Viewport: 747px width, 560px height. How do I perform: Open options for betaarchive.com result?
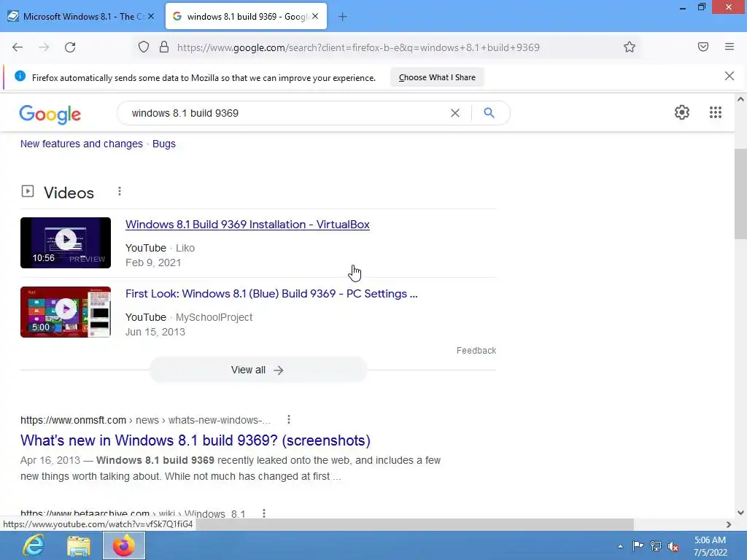click(264, 513)
